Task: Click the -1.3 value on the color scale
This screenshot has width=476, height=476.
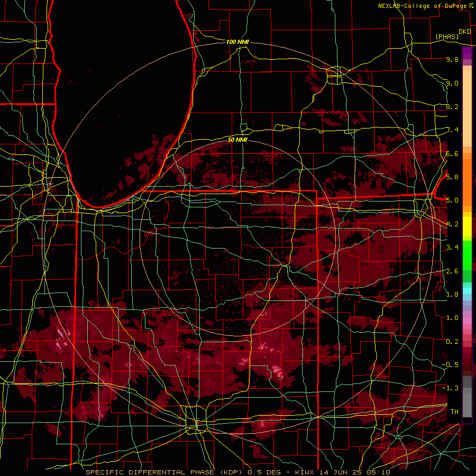Action: pos(450,388)
